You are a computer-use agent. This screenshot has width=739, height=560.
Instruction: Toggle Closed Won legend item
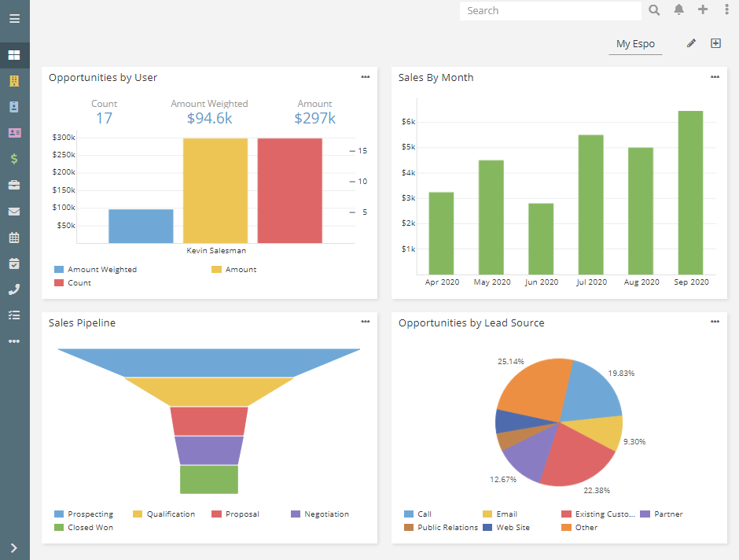click(84, 528)
